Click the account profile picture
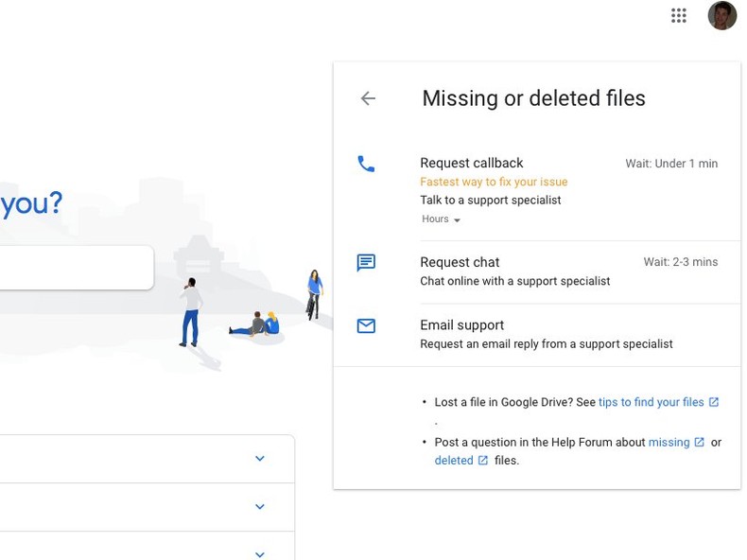 coord(721,15)
